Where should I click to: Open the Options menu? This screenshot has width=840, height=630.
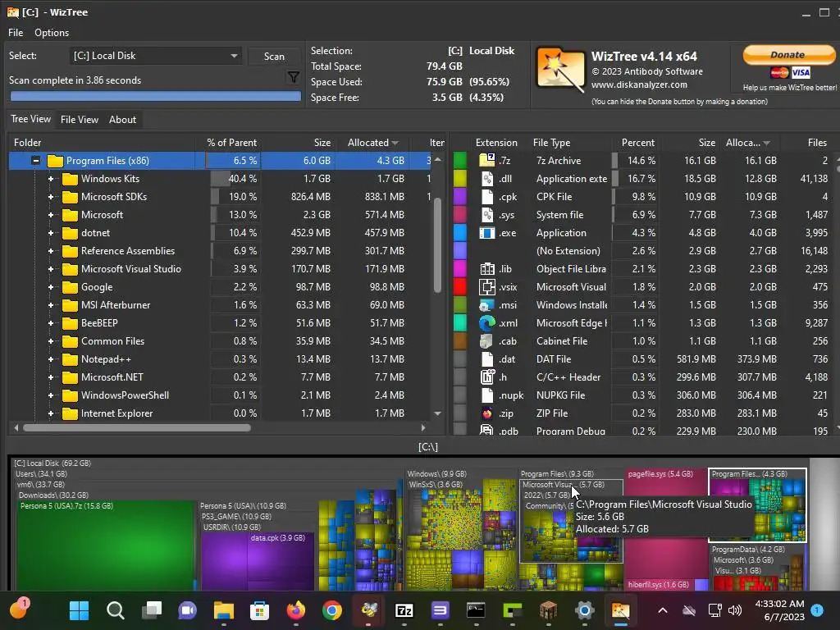tap(52, 33)
